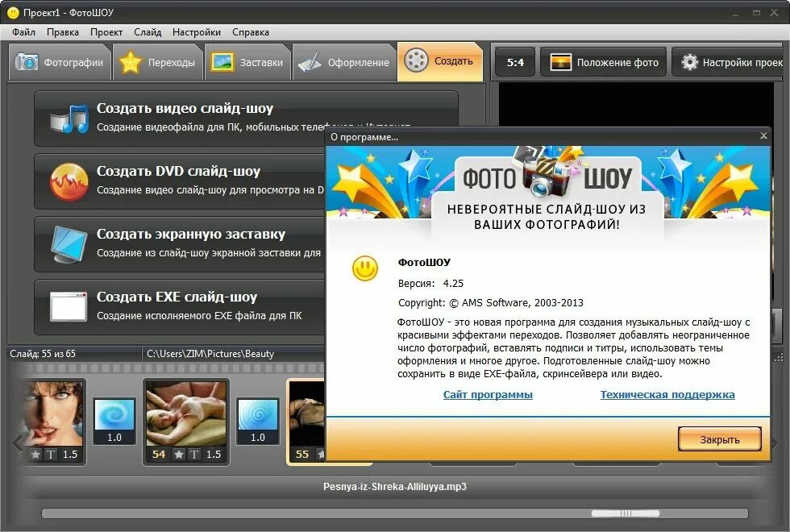
Task: Click the picture icon on Заставки tab
Action: [x=222, y=63]
